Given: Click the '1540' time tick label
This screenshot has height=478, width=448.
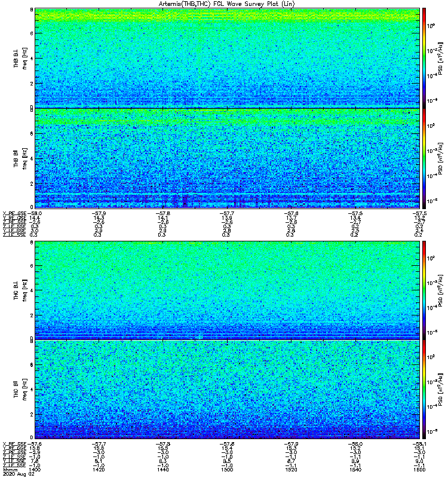Looking at the screenshot, I should (x=355, y=470).
